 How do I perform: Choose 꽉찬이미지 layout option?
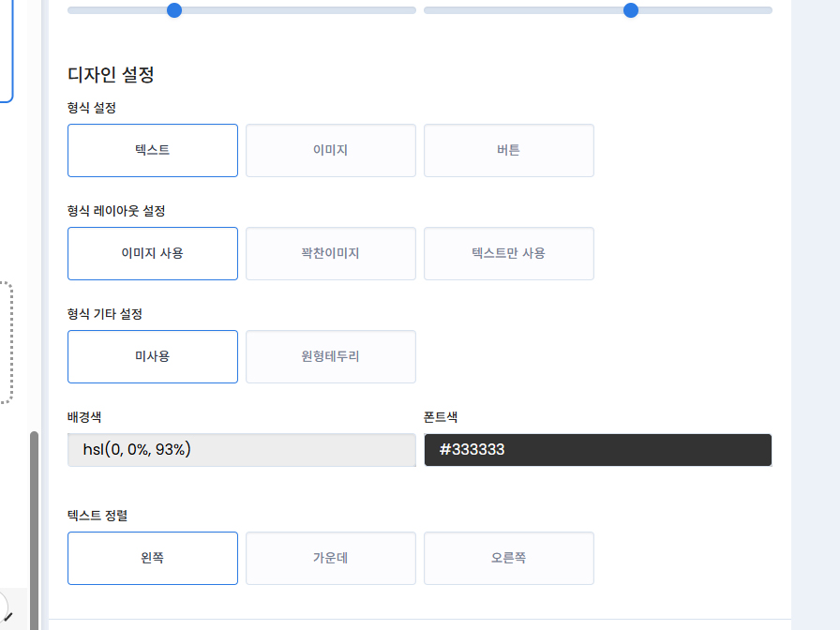pyautogui.click(x=330, y=253)
